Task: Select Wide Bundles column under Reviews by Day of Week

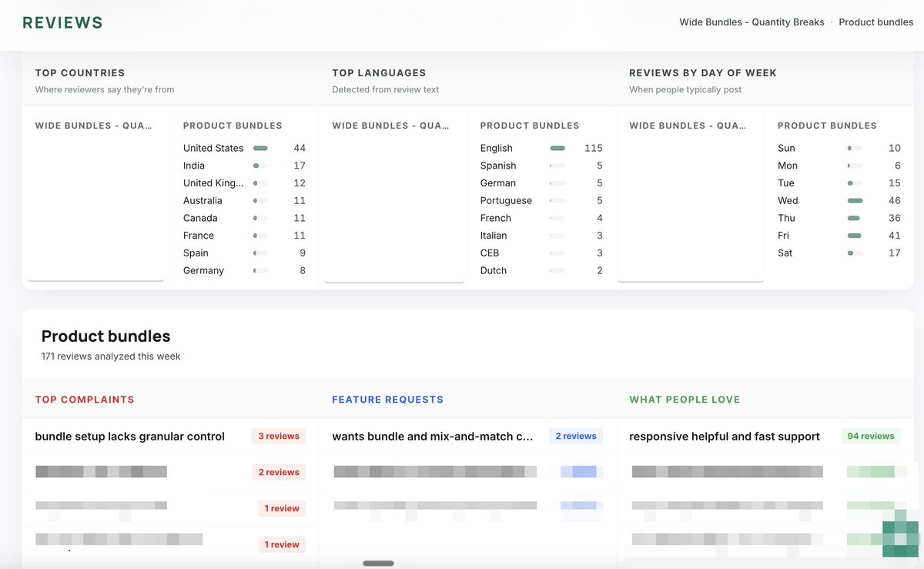Action: (688, 126)
